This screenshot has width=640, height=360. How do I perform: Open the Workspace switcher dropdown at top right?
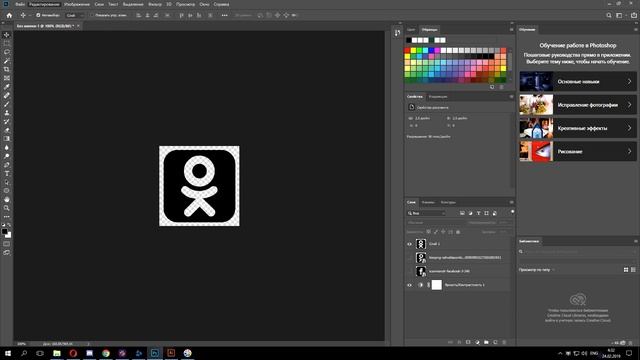621,15
